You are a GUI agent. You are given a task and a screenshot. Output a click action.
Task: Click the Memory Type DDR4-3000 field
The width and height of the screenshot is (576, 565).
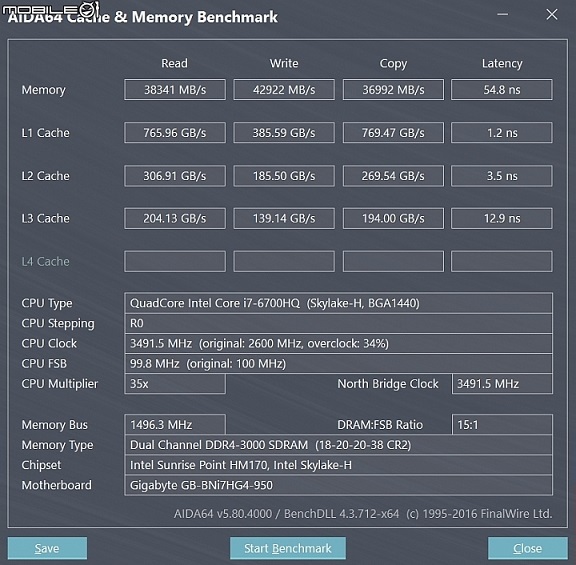(338, 445)
